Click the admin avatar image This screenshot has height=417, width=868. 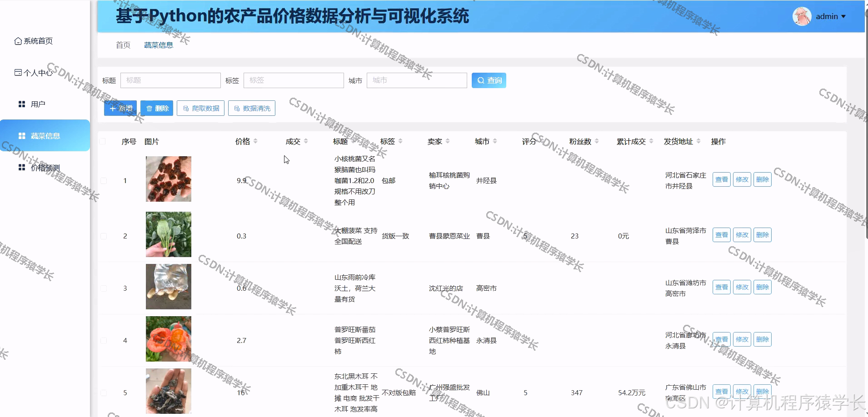802,16
